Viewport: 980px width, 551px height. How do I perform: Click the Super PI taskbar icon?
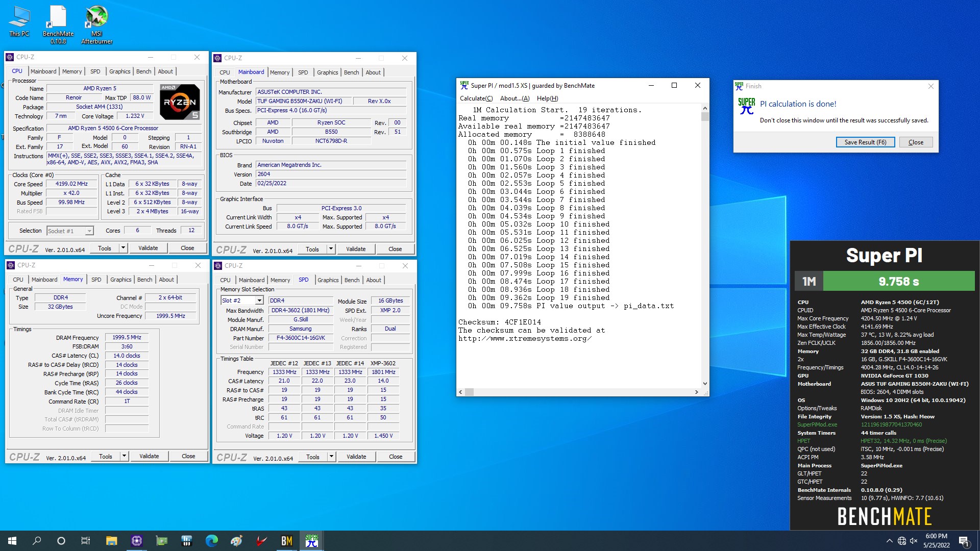[311, 541]
